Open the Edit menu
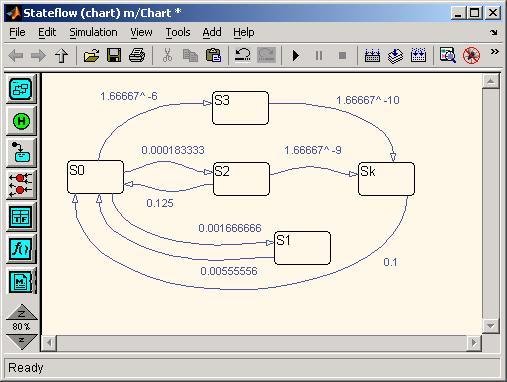 pyautogui.click(x=47, y=32)
